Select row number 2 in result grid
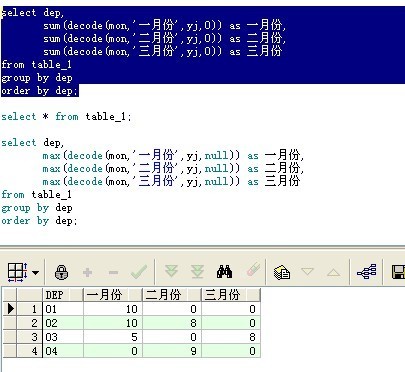This screenshot has width=405, height=372. (30, 323)
